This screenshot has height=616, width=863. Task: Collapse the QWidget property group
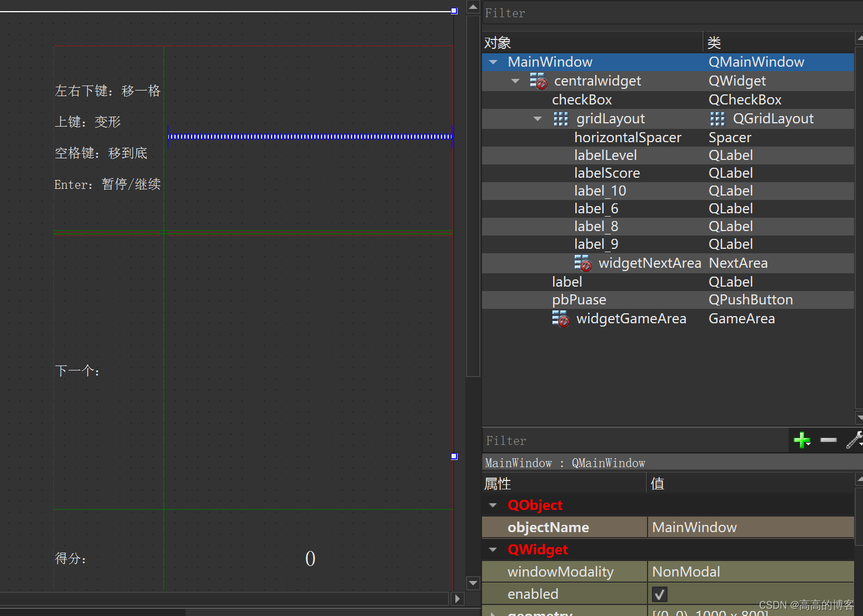[493, 550]
